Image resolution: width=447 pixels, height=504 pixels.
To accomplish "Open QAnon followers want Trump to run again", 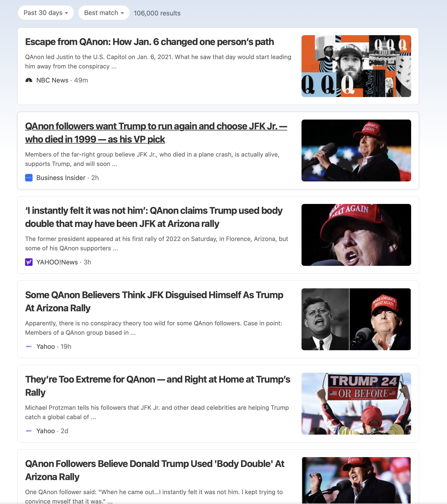I will point(156,133).
